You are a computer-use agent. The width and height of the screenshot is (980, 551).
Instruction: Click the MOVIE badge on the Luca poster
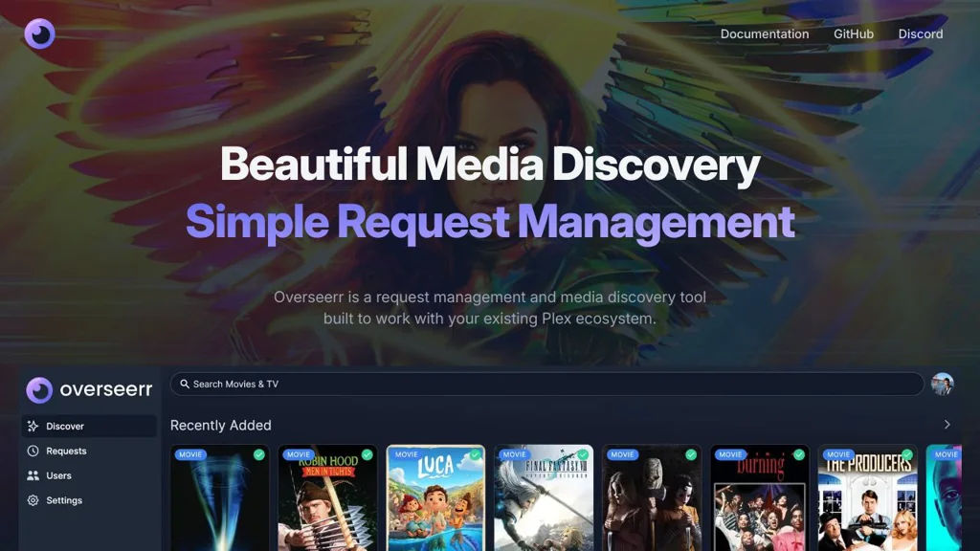pos(406,454)
